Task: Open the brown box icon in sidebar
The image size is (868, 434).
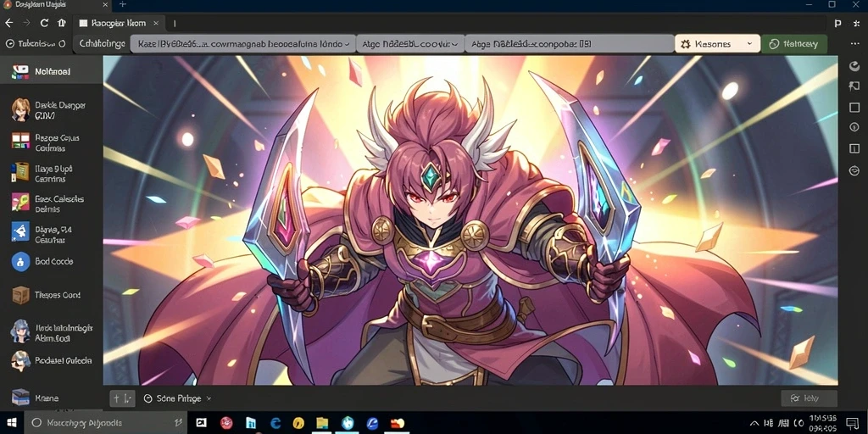Action: [x=20, y=295]
